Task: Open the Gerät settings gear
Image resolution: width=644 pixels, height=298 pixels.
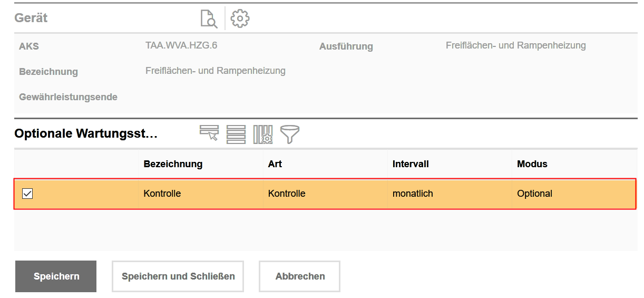Action: pos(240,18)
